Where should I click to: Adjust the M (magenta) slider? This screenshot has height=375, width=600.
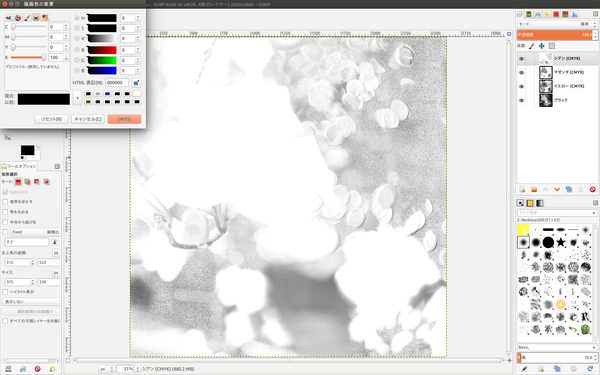[x=28, y=37]
